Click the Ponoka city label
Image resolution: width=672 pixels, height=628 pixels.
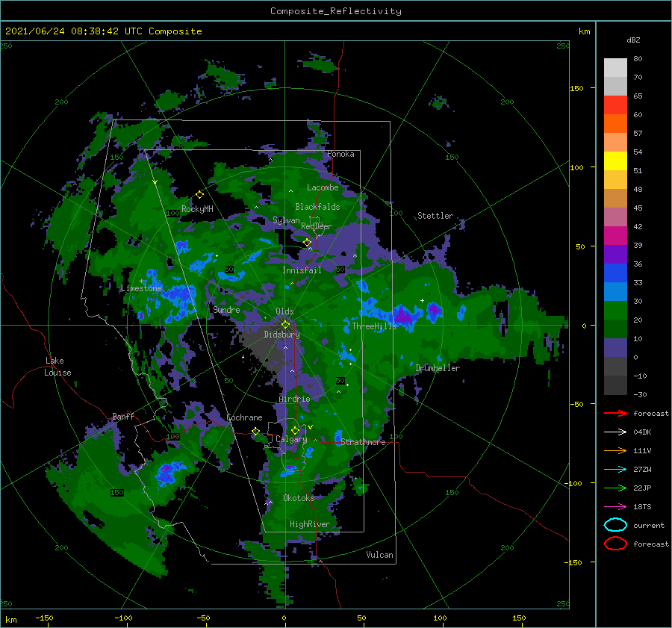coord(340,154)
